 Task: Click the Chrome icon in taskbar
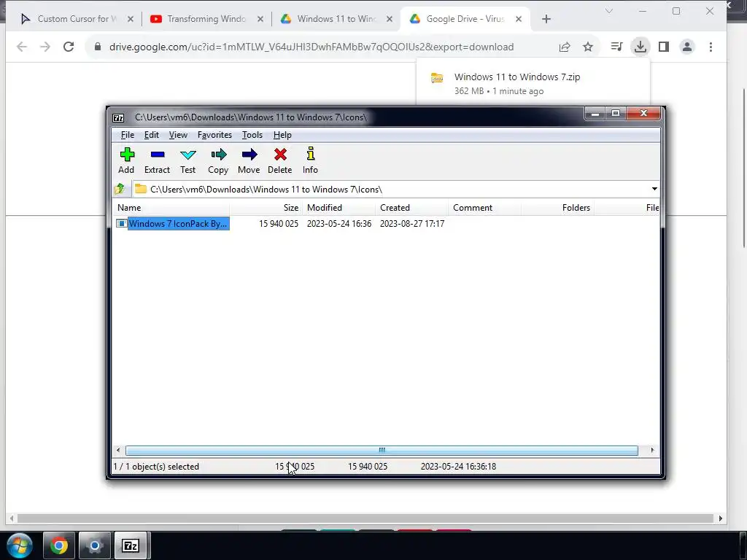coord(58,545)
